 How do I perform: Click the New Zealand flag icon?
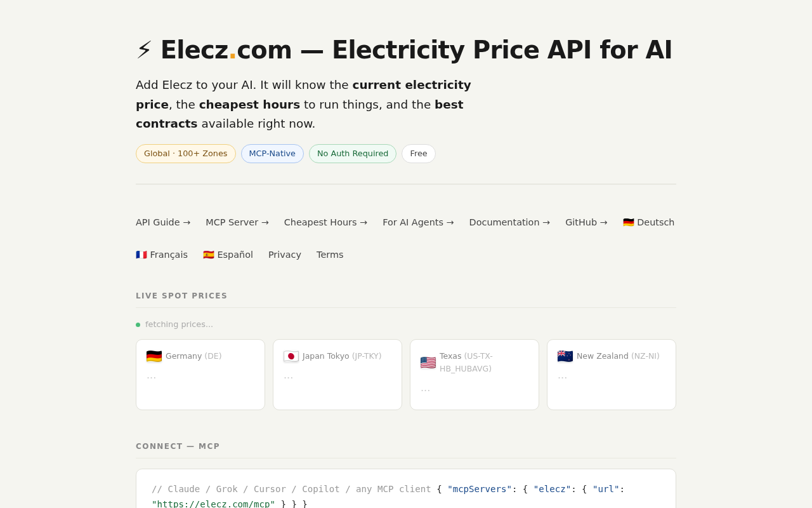click(565, 356)
